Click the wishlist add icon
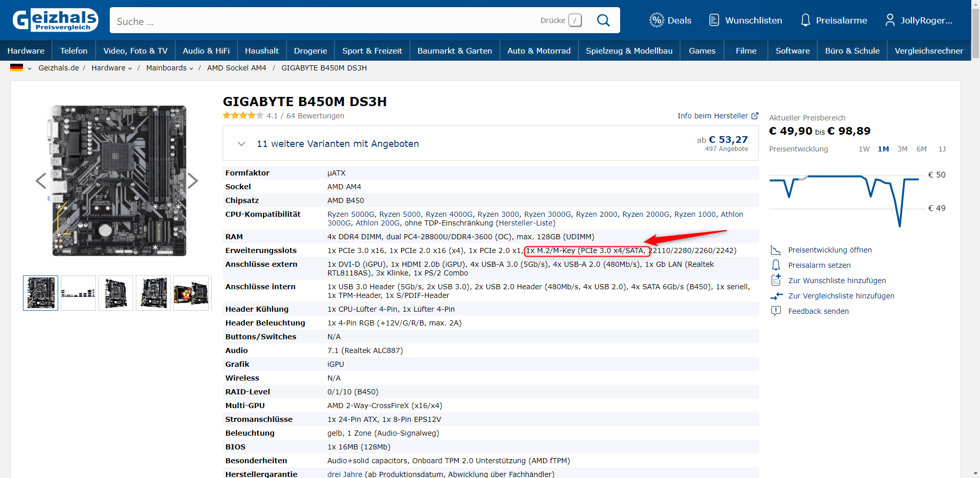 click(x=776, y=280)
